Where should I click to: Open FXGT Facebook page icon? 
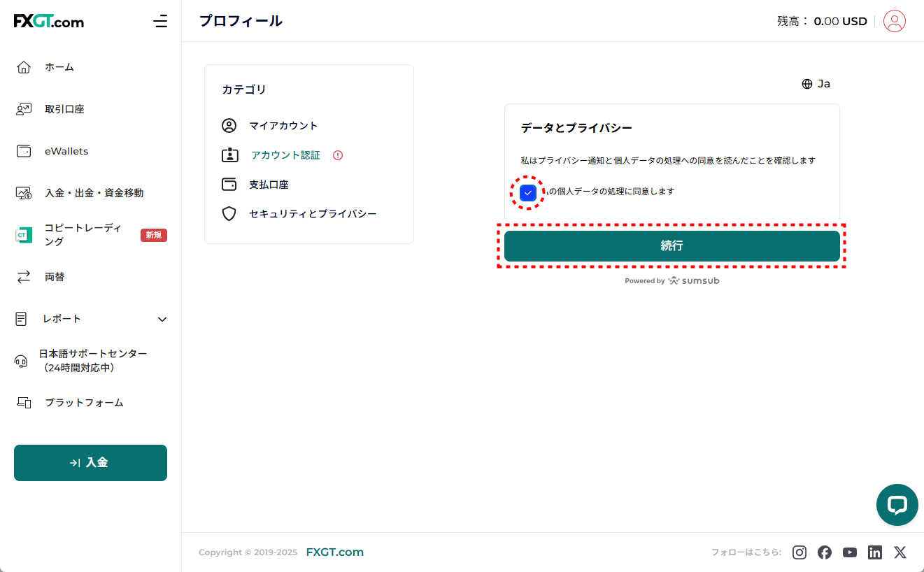click(x=825, y=552)
